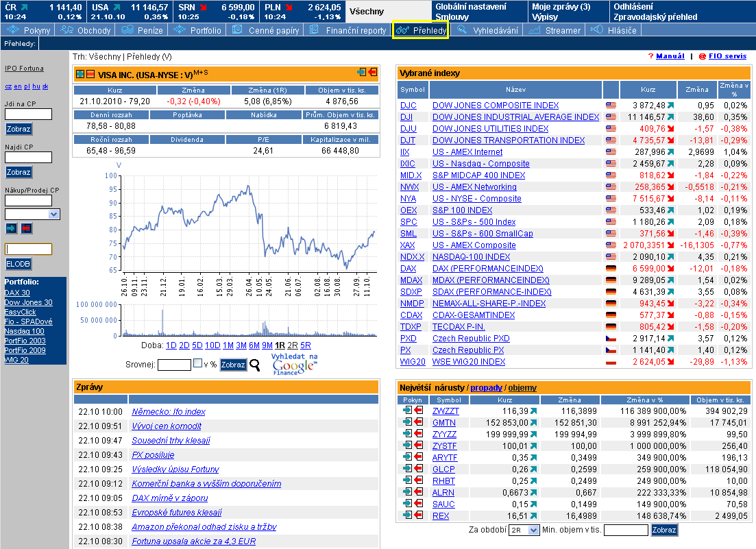Open the Peníze menu
This screenshot has width=756, height=549.
tap(143, 30)
